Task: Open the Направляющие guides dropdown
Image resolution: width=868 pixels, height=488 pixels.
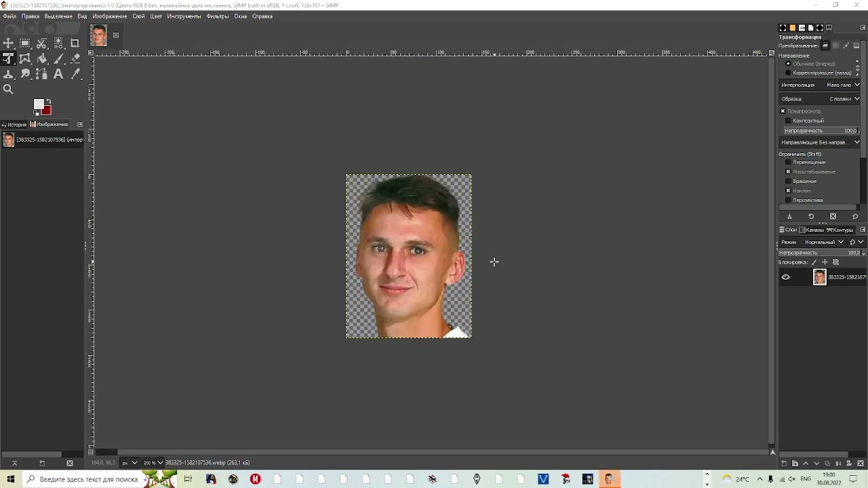Action: pyautogui.click(x=819, y=142)
